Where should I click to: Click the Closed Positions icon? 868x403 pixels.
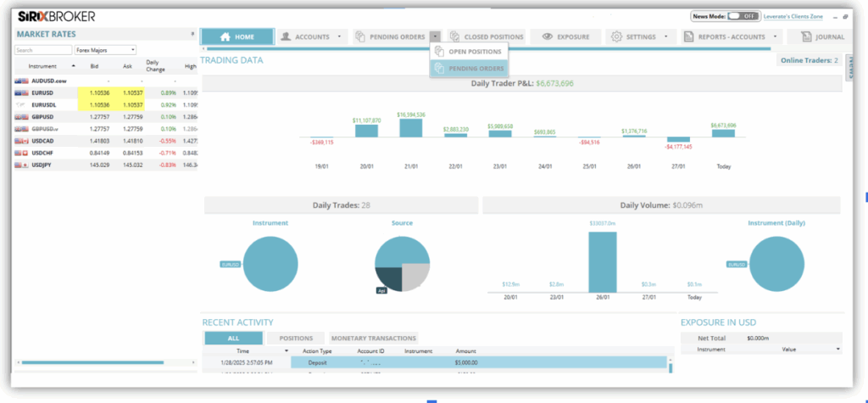coord(456,36)
